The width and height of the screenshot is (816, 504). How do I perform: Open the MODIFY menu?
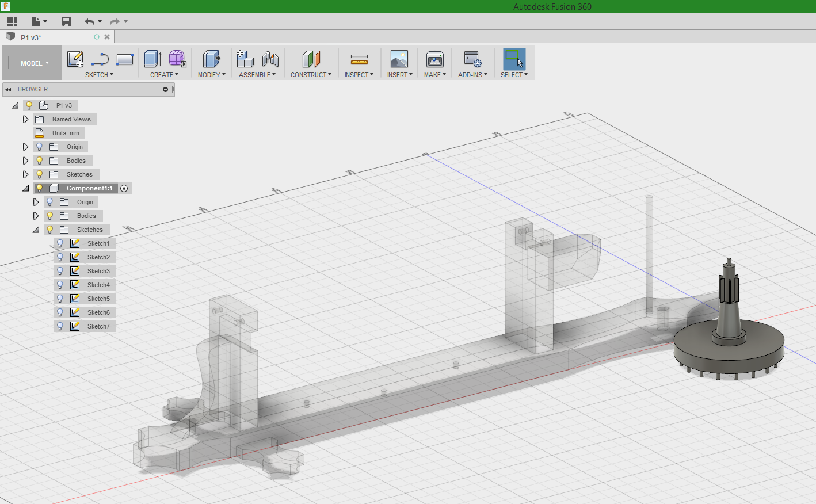click(x=211, y=75)
